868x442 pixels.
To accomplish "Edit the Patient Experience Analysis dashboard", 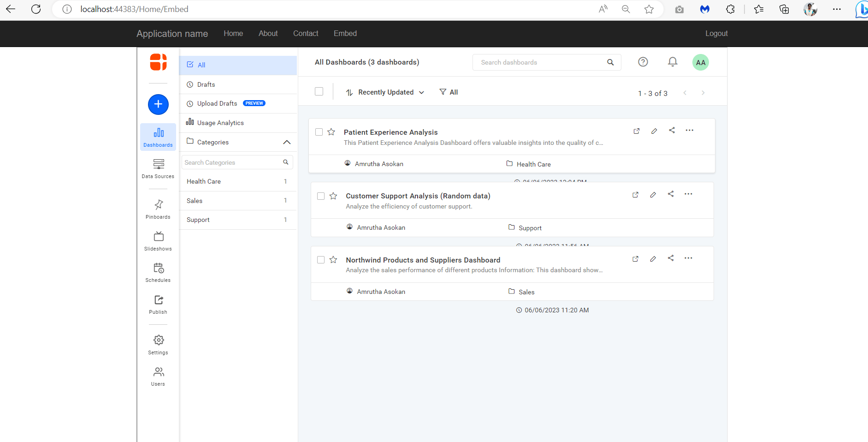I will click(x=654, y=131).
